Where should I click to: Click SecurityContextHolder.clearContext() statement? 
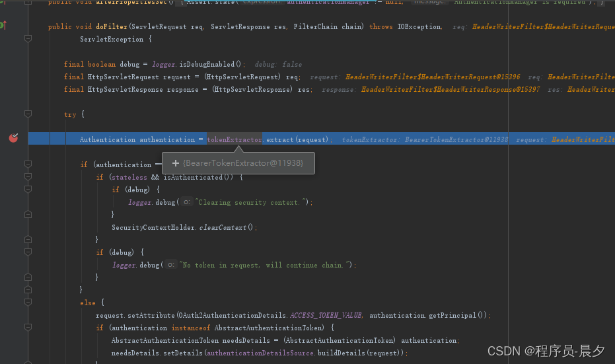(184, 227)
